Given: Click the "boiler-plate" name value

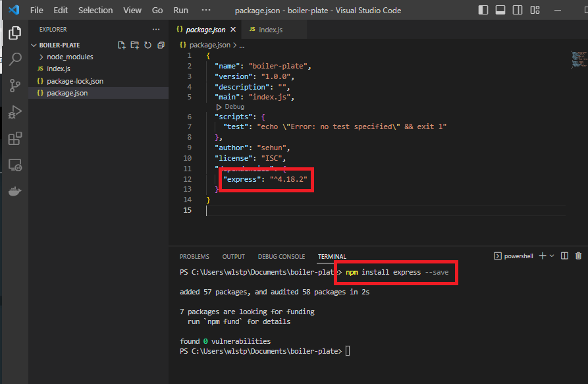Looking at the screenshot, I should click(x=278, y=66).
